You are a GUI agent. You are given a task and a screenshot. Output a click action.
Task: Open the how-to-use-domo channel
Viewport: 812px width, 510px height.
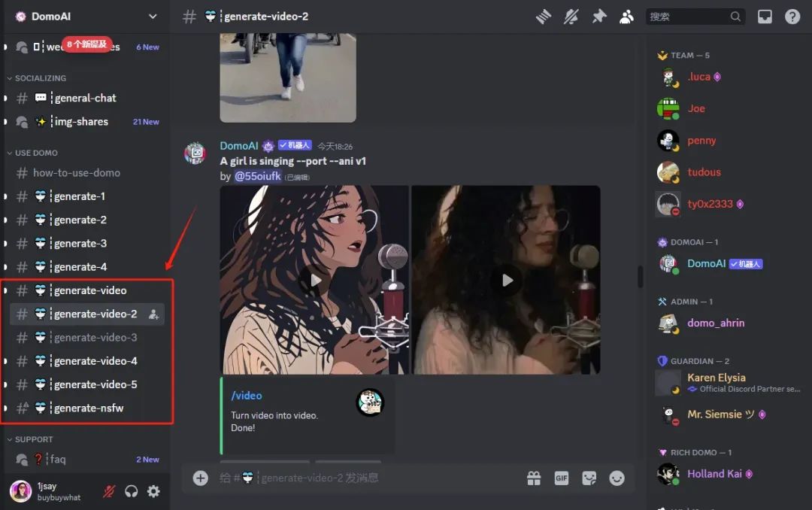click(76, 173)
